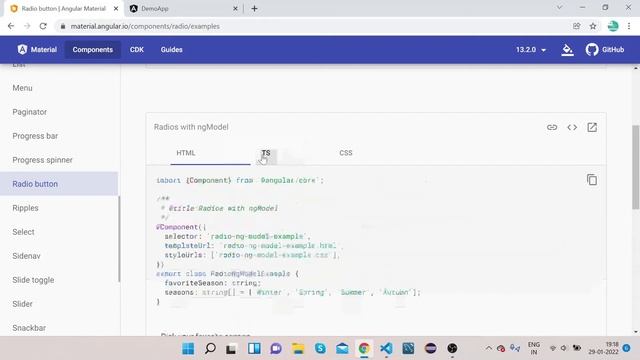Copy code snippet to clipboard
This screenshot has height=360, width=640.
pyautogui.click(x=592, y=180)
